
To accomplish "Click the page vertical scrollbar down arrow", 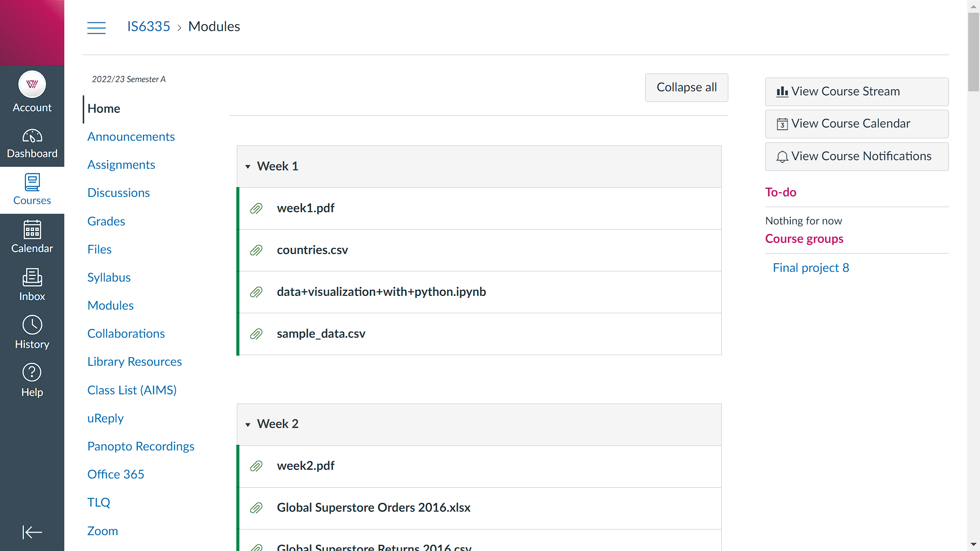I will pos(973,545).
